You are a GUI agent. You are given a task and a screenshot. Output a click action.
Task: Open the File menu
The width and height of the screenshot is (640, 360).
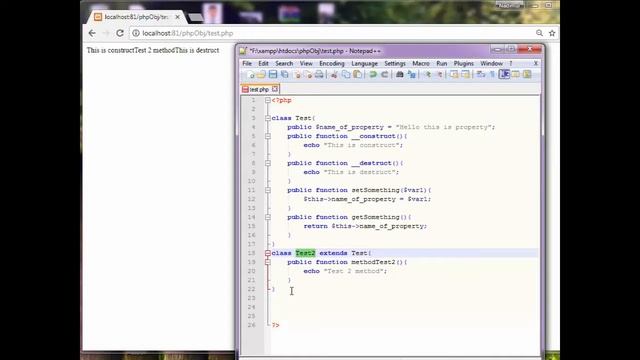pos(247,63)
